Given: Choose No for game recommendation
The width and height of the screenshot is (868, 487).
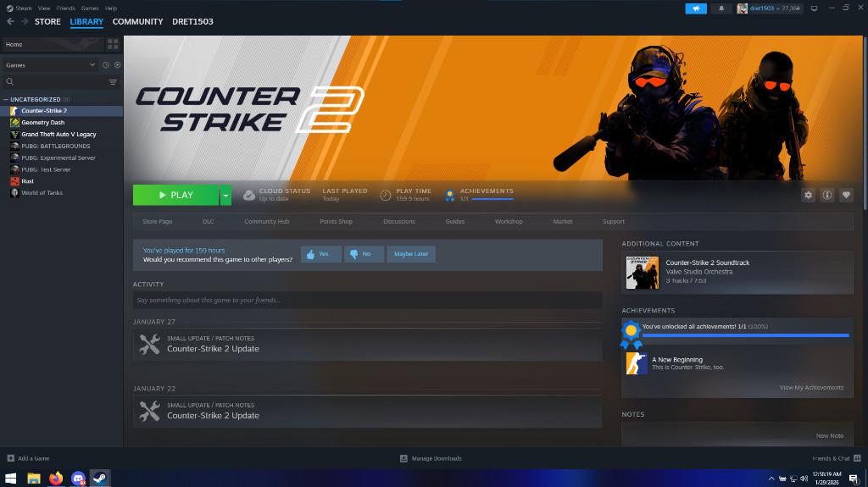Looking at the screenshot, I should tap(364, 254).
